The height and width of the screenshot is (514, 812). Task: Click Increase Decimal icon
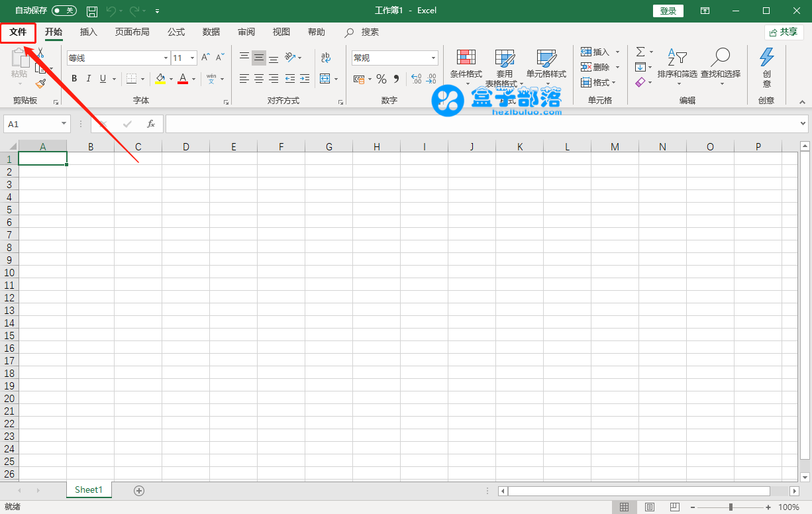(x=416, y=79)
